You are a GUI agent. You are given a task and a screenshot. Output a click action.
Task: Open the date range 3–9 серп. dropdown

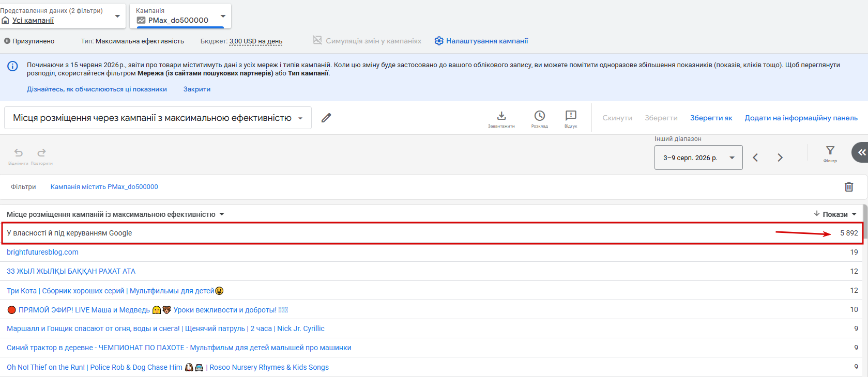tap(698, 158)
